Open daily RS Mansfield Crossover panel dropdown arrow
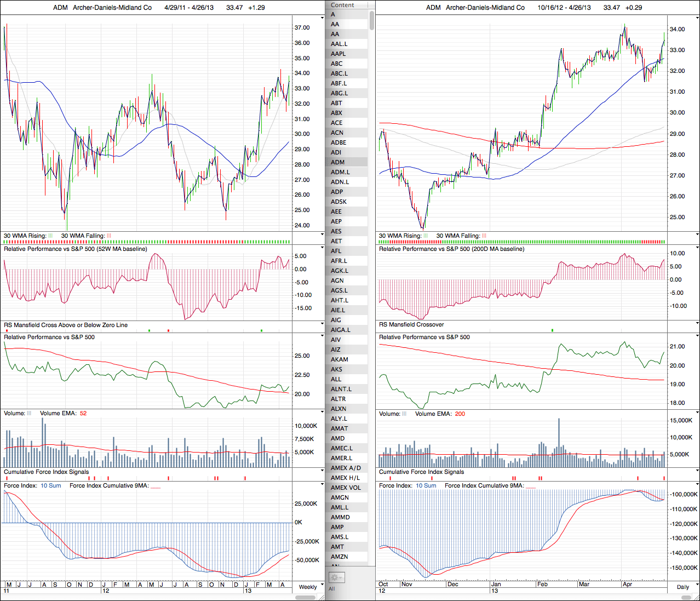 [x=697, y=323]
